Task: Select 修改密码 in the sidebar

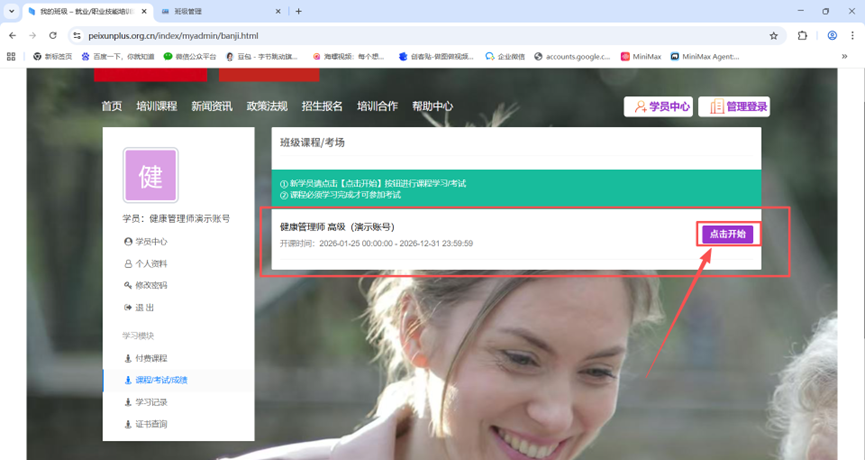Action: 151,285
